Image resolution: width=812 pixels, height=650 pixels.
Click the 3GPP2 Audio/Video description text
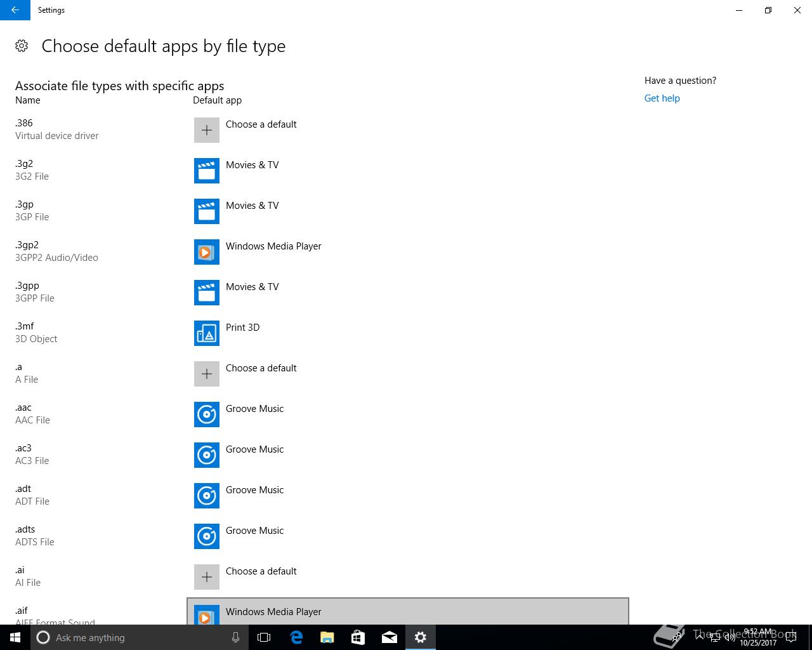(x=56, y=258)
